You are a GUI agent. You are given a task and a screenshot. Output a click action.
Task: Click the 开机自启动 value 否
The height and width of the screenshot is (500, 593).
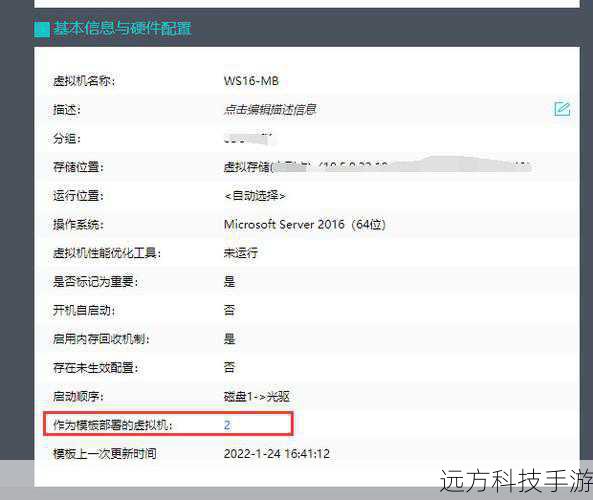point(229,310)
